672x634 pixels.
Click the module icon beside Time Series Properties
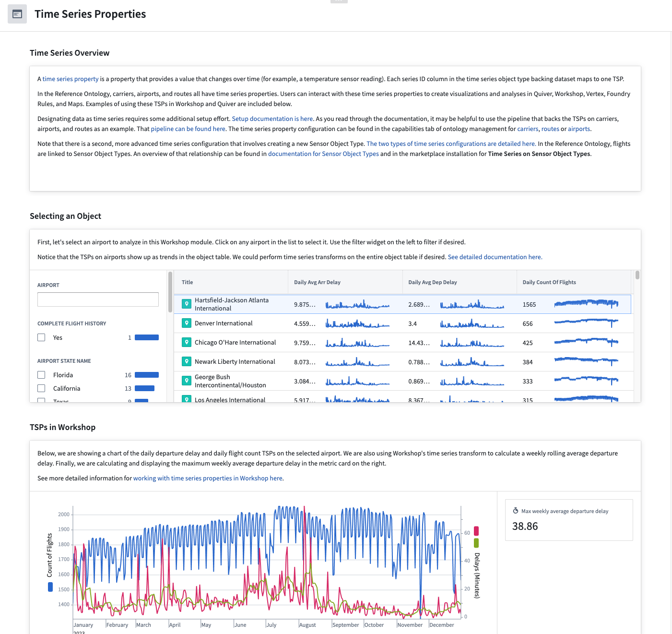[17, 14]
